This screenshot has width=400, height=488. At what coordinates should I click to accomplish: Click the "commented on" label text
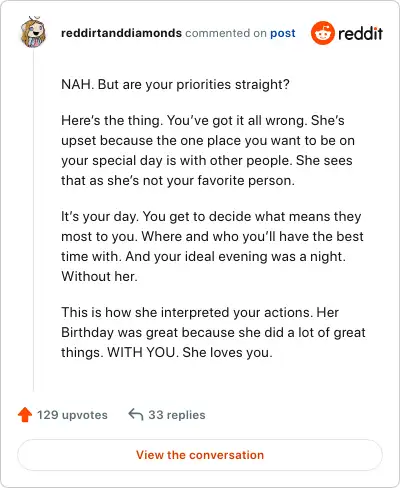226,33
